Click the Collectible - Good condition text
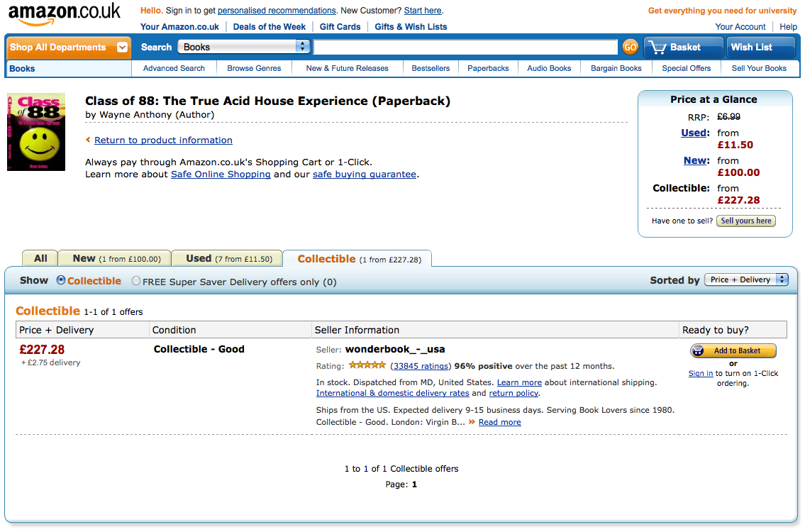 199,349
